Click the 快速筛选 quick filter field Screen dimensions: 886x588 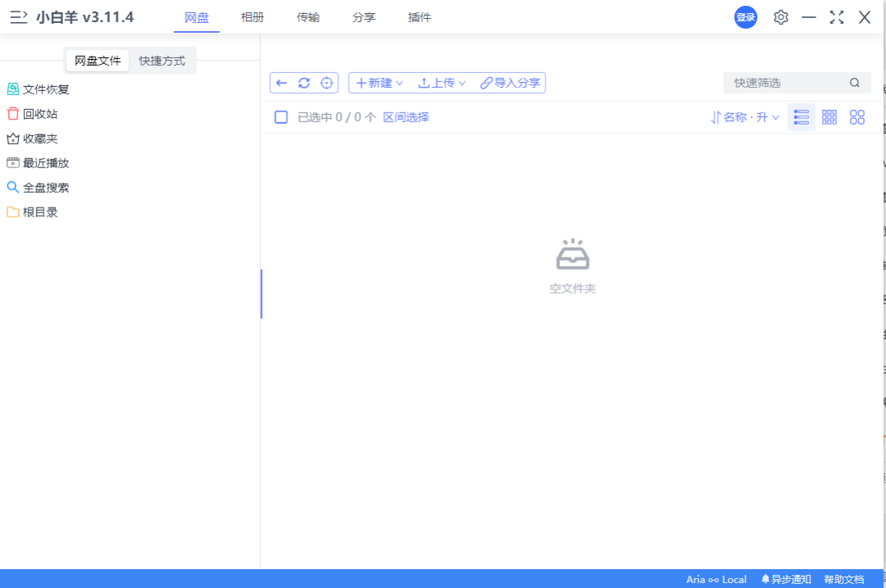(783, 82)
